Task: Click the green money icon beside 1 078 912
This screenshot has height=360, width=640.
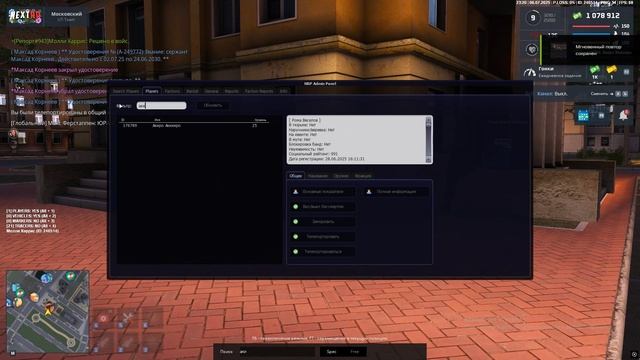Action: pos(577,16)
